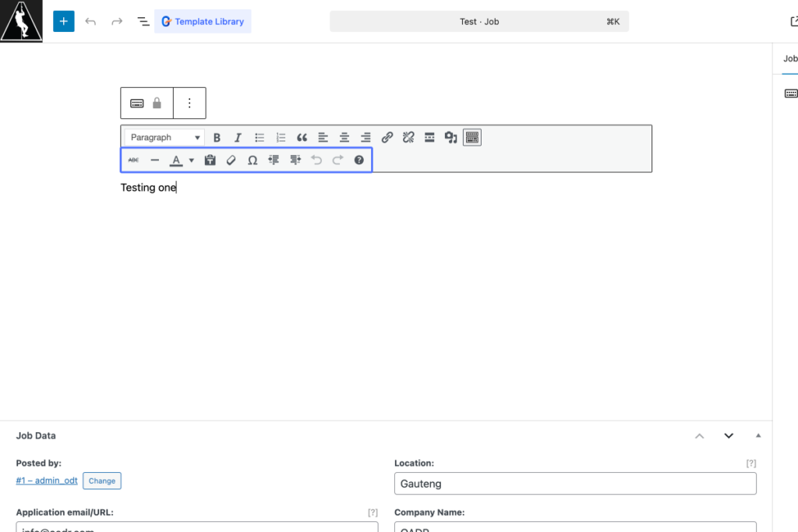Insert horizontal line

155,160
